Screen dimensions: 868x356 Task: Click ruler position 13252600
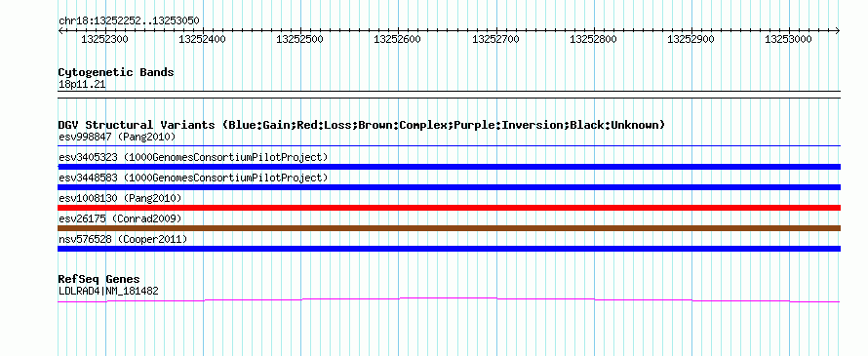coord(398,39)
